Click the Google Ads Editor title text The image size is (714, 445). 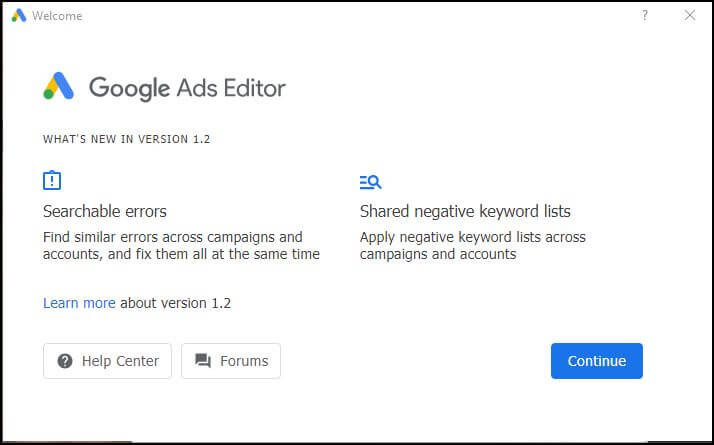187,88
